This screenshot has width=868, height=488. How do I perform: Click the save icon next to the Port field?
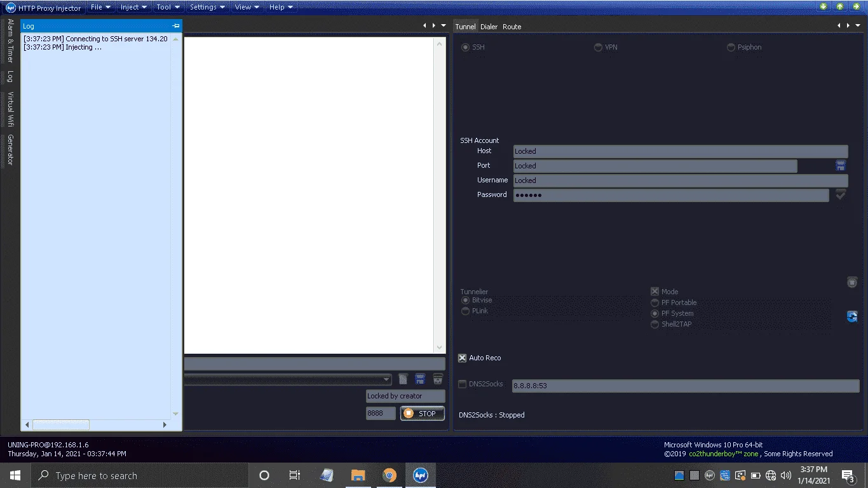coord(840,166)
